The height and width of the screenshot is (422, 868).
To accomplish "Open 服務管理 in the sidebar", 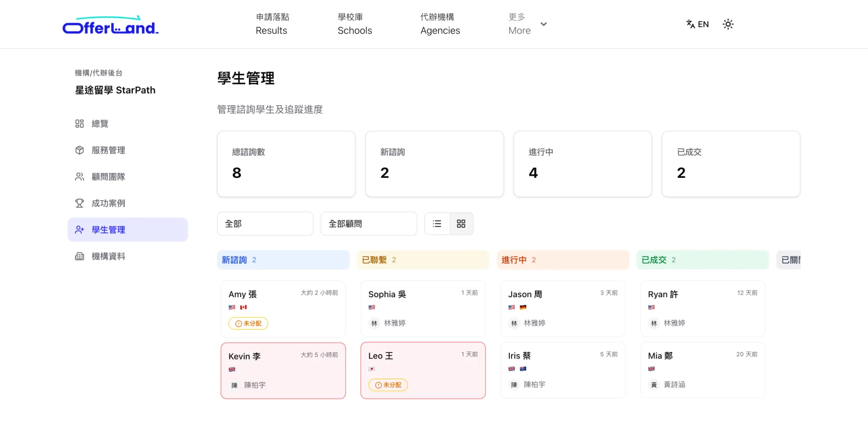I will click(x=127, y=150).
